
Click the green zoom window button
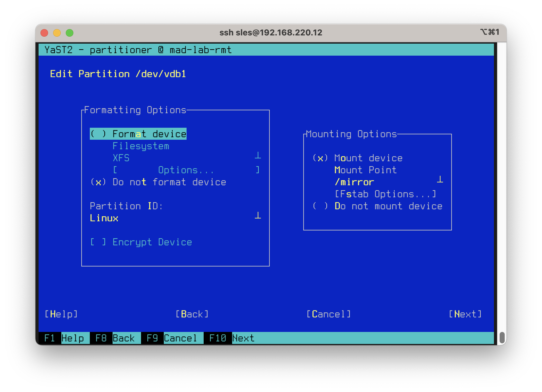(x=70, y=33)
